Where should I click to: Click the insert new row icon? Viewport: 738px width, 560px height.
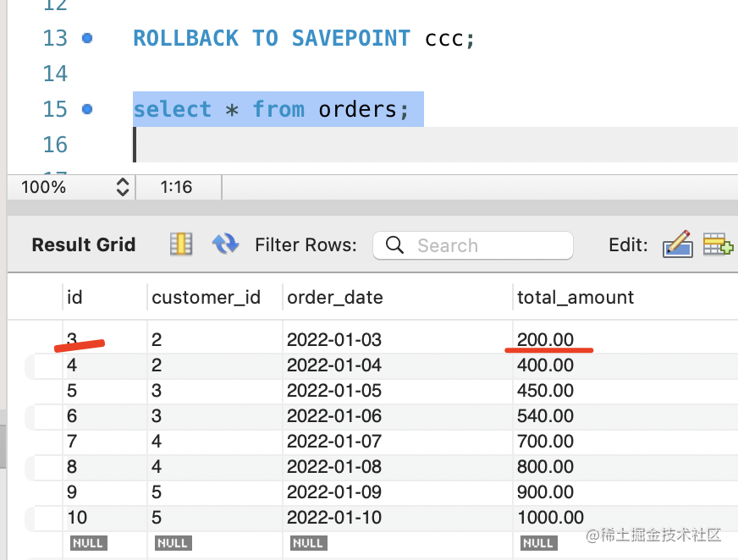[x=718, y=244]
